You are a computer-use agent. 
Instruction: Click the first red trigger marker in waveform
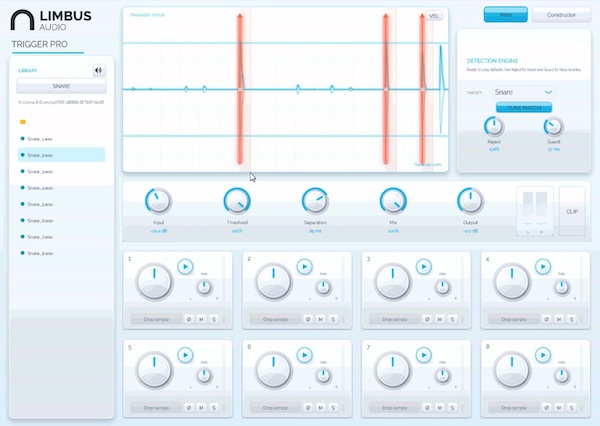pos(240,89)
